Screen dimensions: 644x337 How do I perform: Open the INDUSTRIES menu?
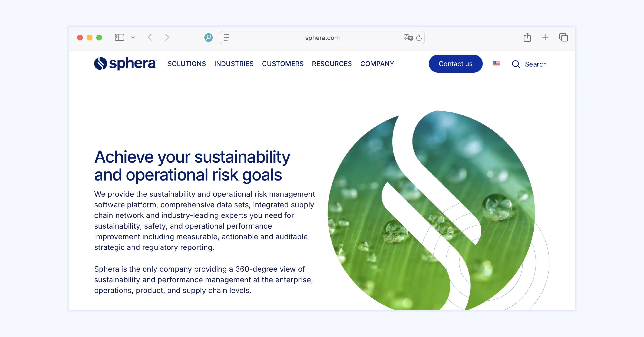tap(234, 64)
